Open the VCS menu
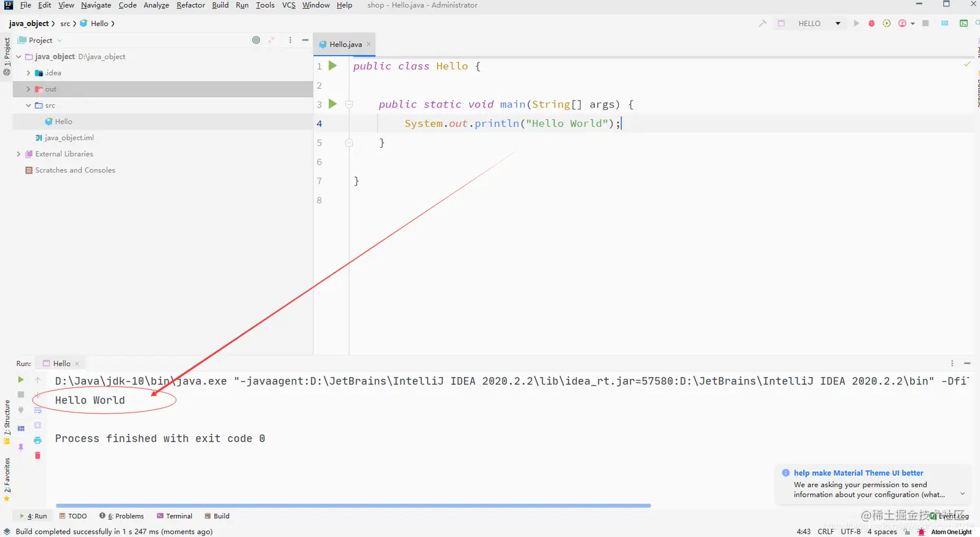This screenshot has width=980, height=537. point(288,5)
